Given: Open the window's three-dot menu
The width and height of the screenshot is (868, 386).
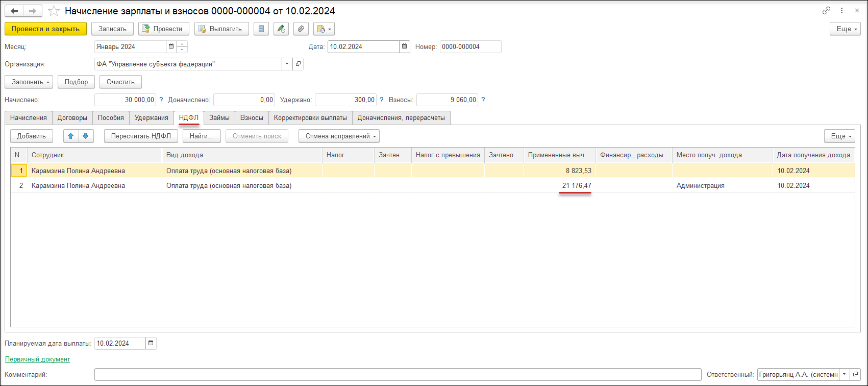Looking at the screenshot, I should coord(841,11).
